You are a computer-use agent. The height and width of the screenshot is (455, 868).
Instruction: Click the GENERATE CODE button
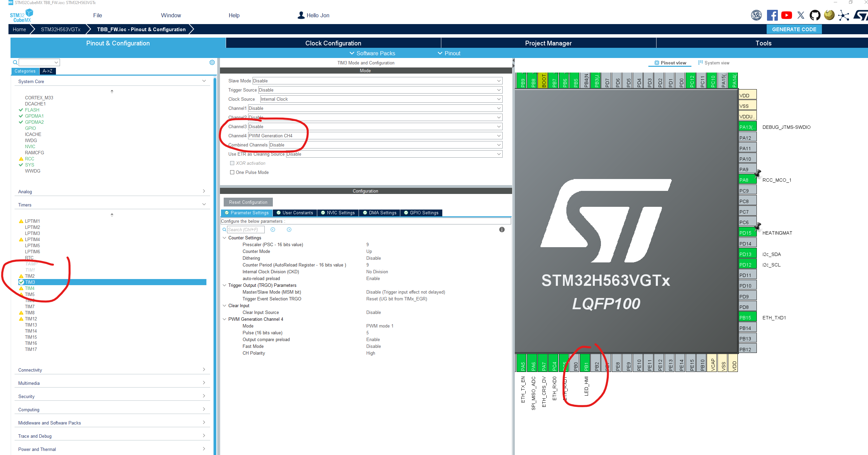(x=794, y=29)
